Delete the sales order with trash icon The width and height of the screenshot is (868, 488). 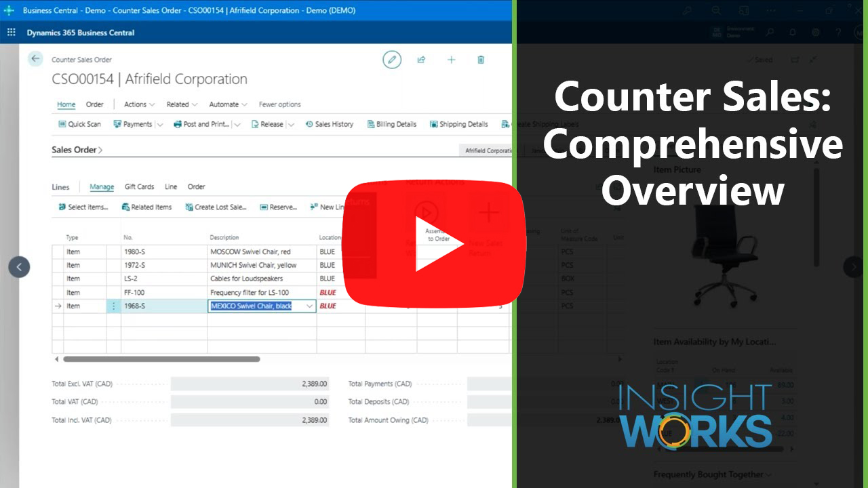coord(480,60)
